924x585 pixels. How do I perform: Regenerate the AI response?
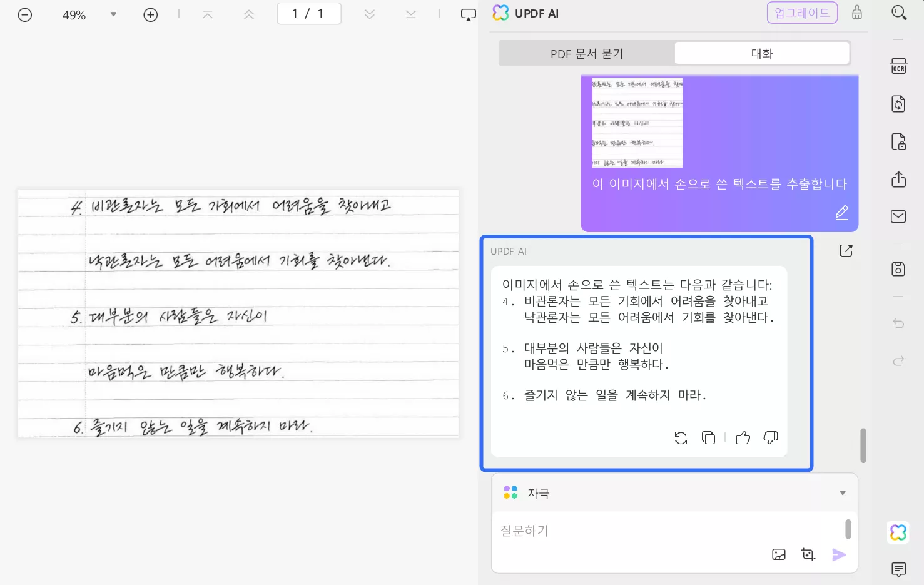tap(681, 438)
